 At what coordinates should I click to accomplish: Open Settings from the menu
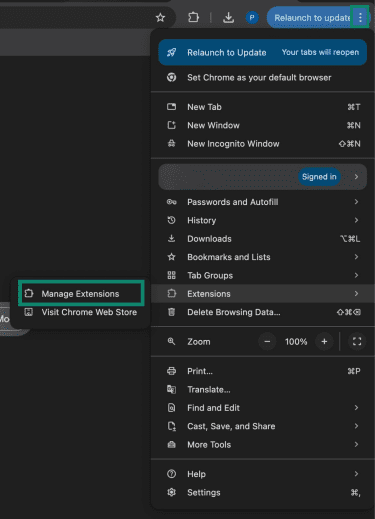point(263,492)
